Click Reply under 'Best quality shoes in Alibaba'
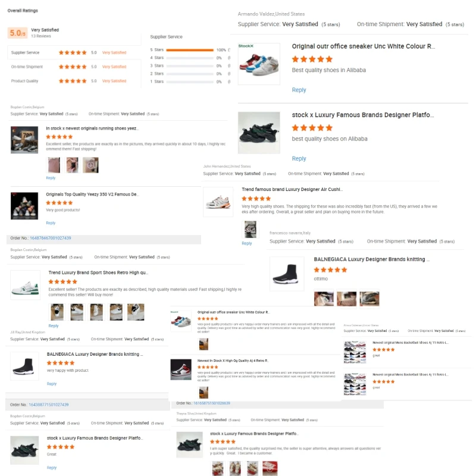The height and width of the screenshot is (476, 476). [x=299, y=90]
